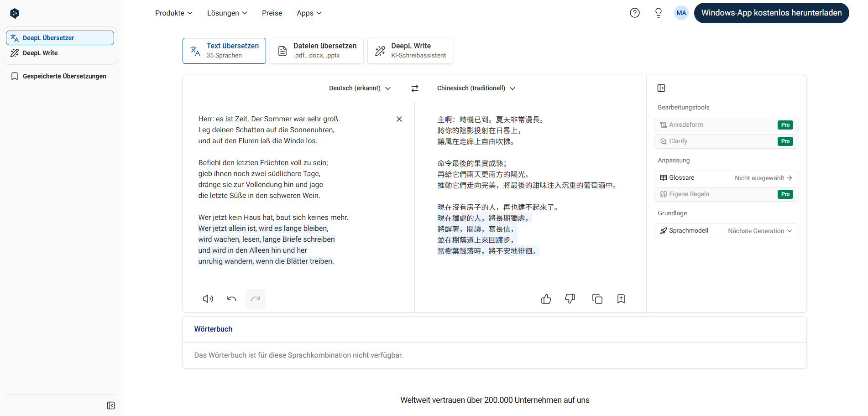Open the Sprachmodell Nächste Generation dropdown
868x416 pixels.
(x=759, y=230)
